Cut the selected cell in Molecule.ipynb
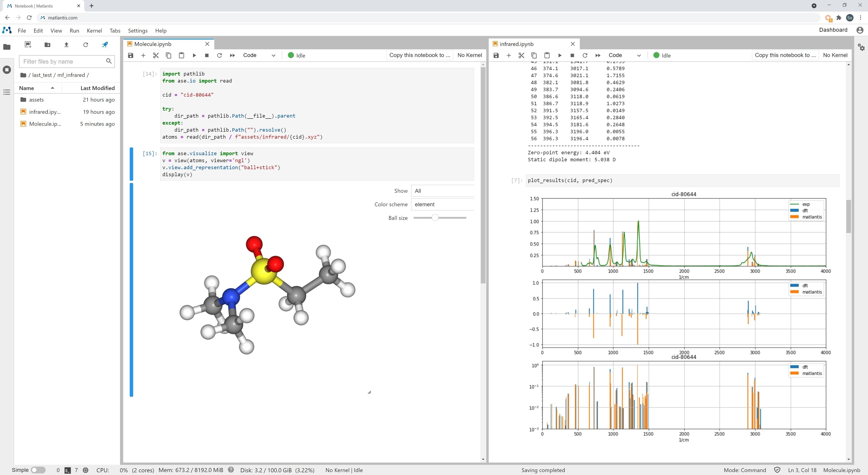 [x=156, y=55]
